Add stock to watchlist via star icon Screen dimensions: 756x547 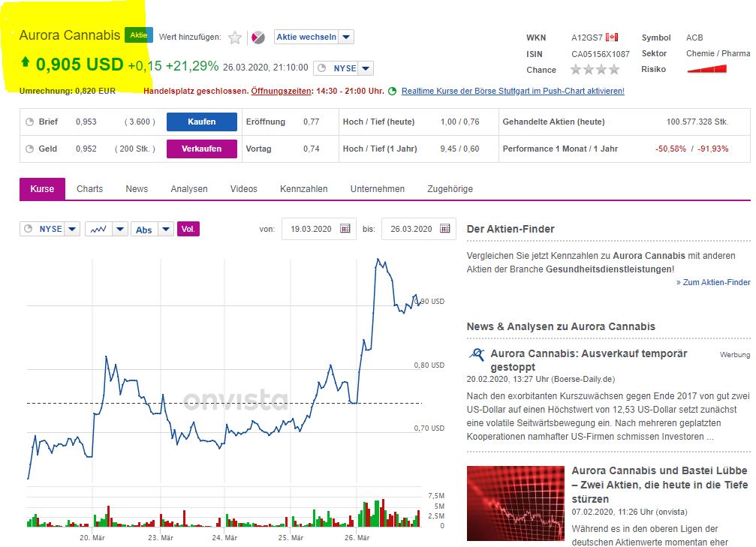(x=235, y=38)
